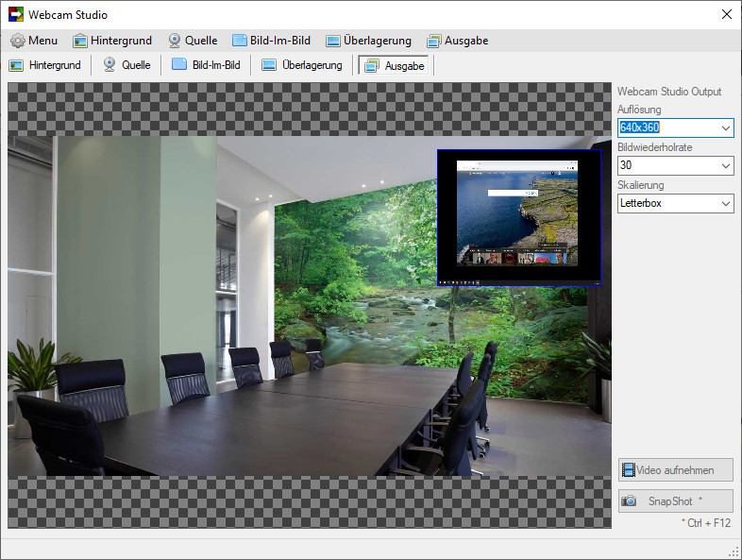Click the Bild-Im-Bild icon in menu bar
Viewport: 742px width, 560px height.
240,41
